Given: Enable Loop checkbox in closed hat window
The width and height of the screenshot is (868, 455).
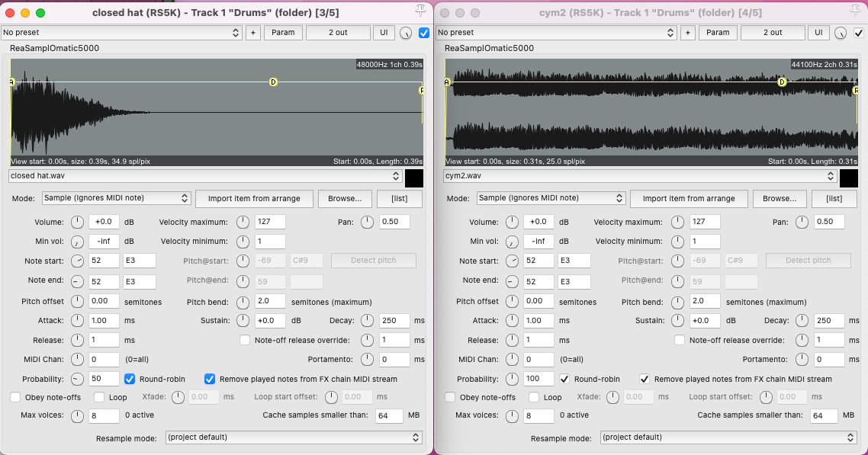Looking at the screenshot, I should click(99, 397).
